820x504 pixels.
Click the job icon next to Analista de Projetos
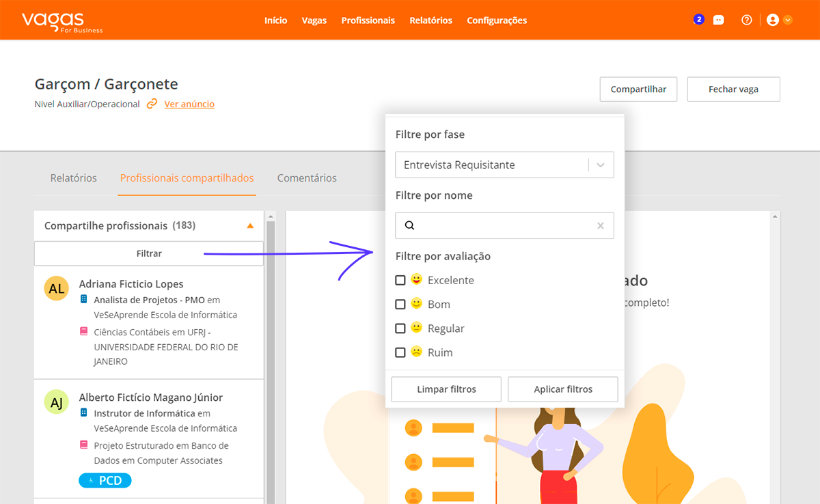coord(84,299)
